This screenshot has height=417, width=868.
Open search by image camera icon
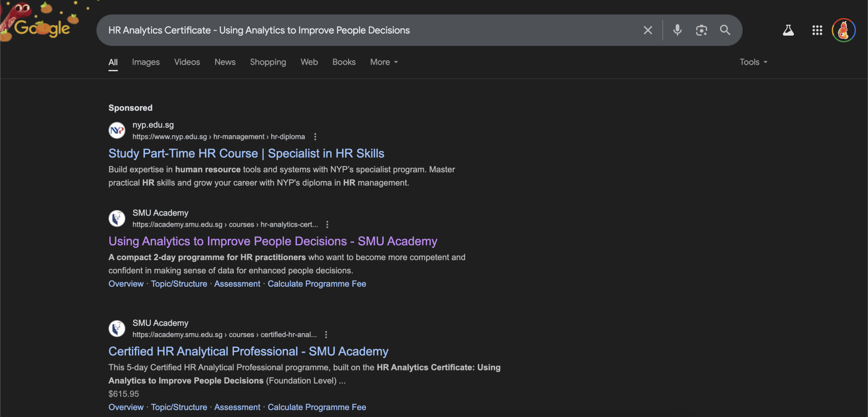[x=701, y=30]
